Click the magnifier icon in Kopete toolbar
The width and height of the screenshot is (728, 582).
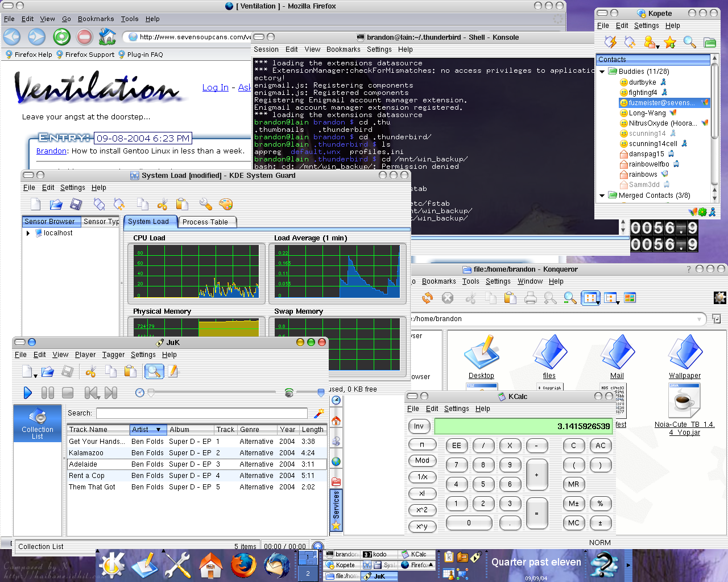(x=690, y=42)
